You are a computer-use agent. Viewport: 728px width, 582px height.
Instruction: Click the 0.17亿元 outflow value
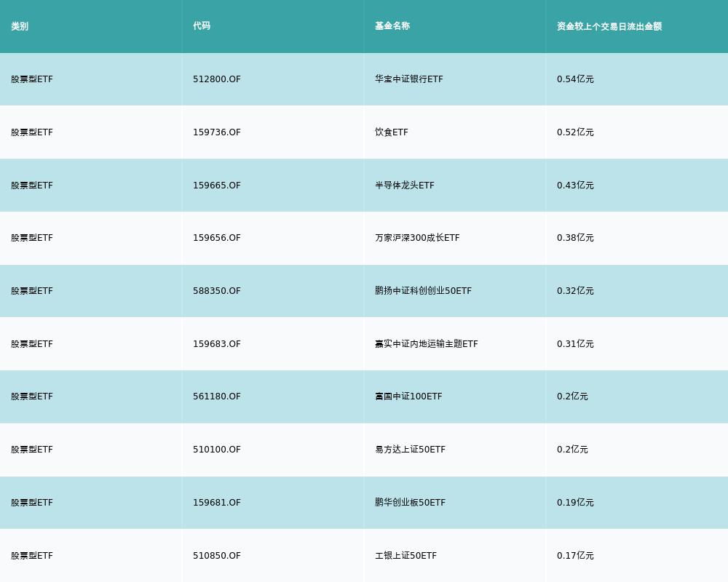pos(575,555)
